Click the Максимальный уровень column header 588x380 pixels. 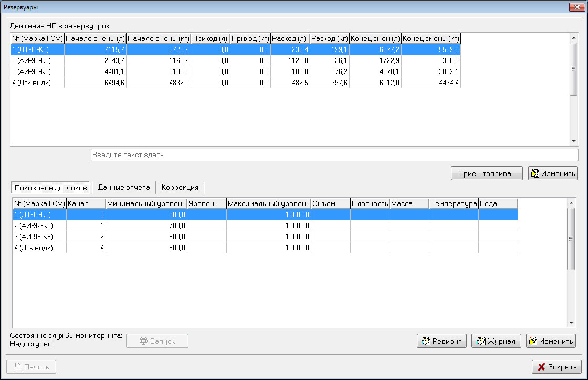point(268,203)
